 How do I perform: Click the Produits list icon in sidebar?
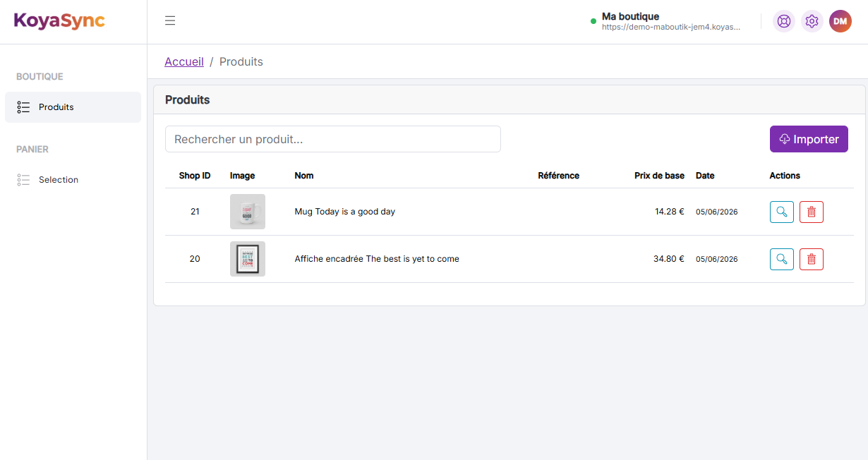point(23,107)
